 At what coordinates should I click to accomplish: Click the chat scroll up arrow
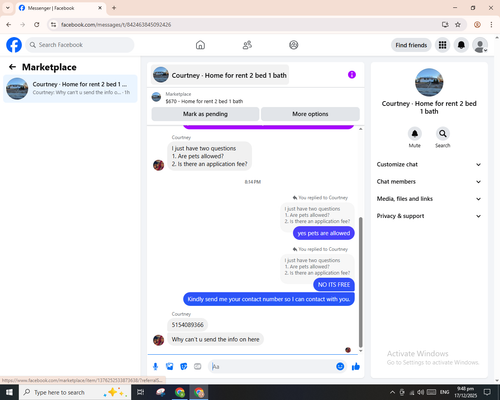[x=360, y=129]
